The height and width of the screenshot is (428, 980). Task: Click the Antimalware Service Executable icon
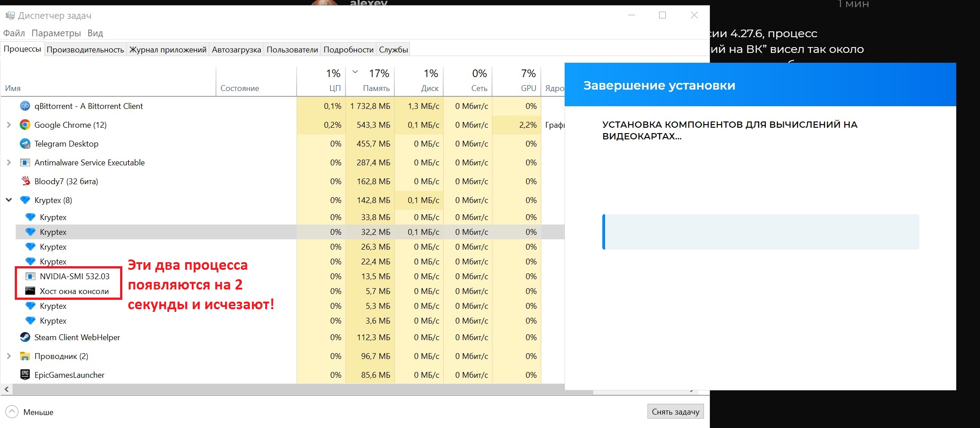tap(25, 163)
